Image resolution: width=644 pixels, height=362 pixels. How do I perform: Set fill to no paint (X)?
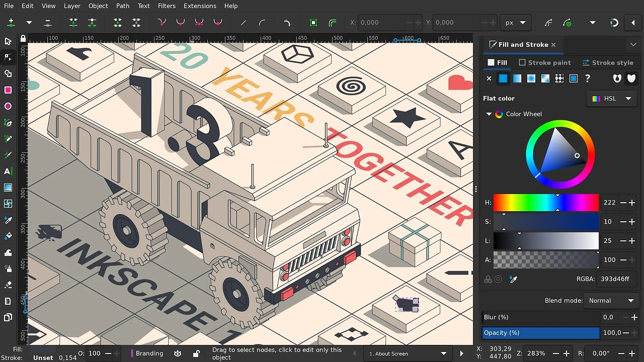(489, 78)
